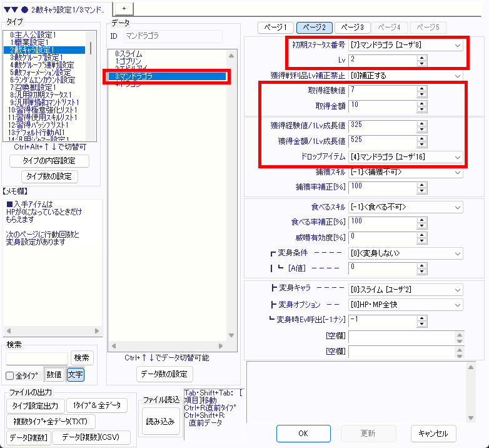The height and width of the screenshot is (448, 489).
Task: Switch to the ページ1 tab
Action: coord(276,28)
